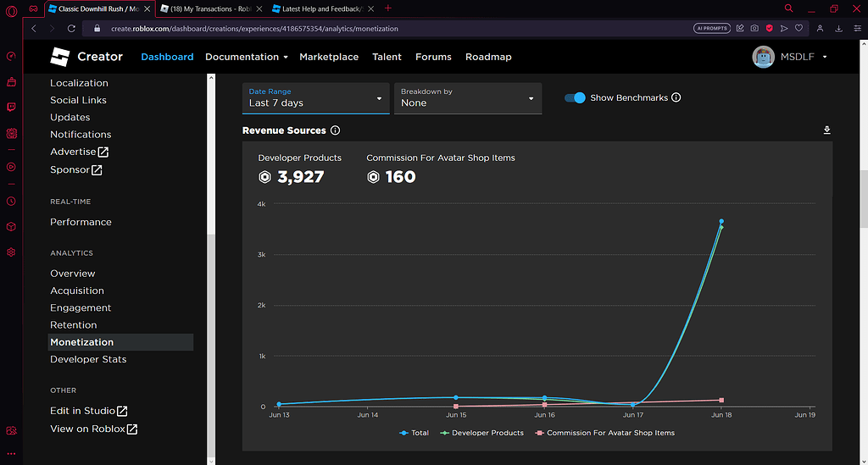The image size is (868, 465).
Task: Click the Show Benchmarks info icon
Action: click(676, 97)
